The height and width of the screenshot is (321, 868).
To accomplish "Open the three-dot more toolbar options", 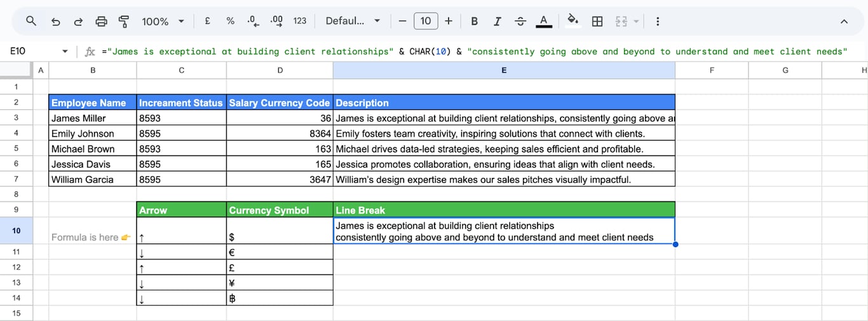I will tap(658, 21).
